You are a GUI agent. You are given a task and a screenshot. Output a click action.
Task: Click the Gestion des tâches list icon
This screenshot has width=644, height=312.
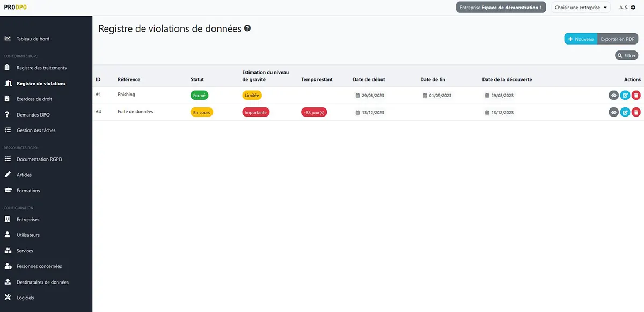[8, 130]
